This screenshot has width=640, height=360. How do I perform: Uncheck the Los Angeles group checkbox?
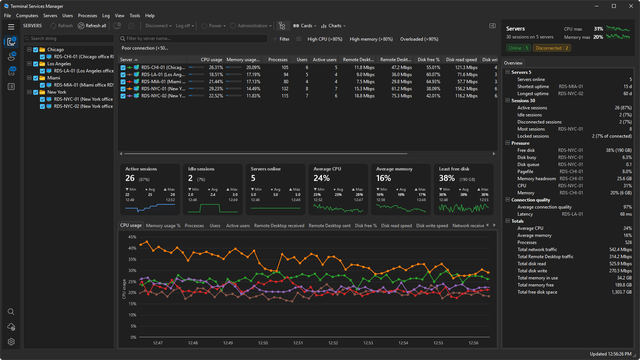tap(36, 64)
